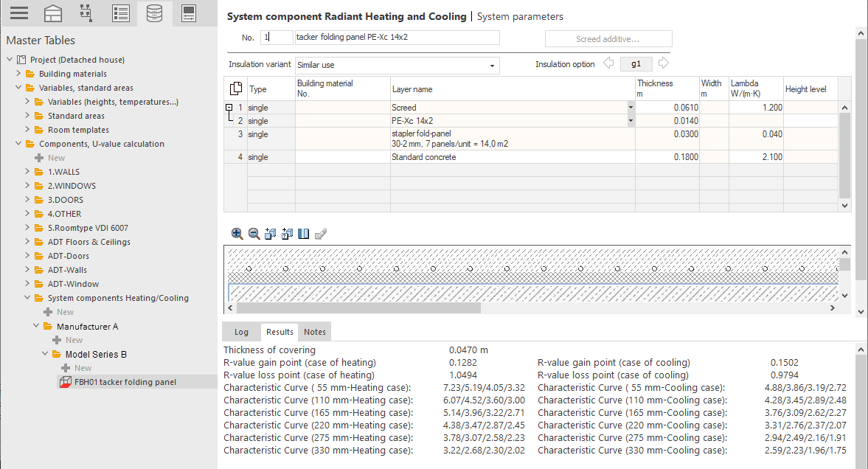Select 5.Roomtype VDI 6007 item
Screen dimensions: 868x469
point(88,228)
